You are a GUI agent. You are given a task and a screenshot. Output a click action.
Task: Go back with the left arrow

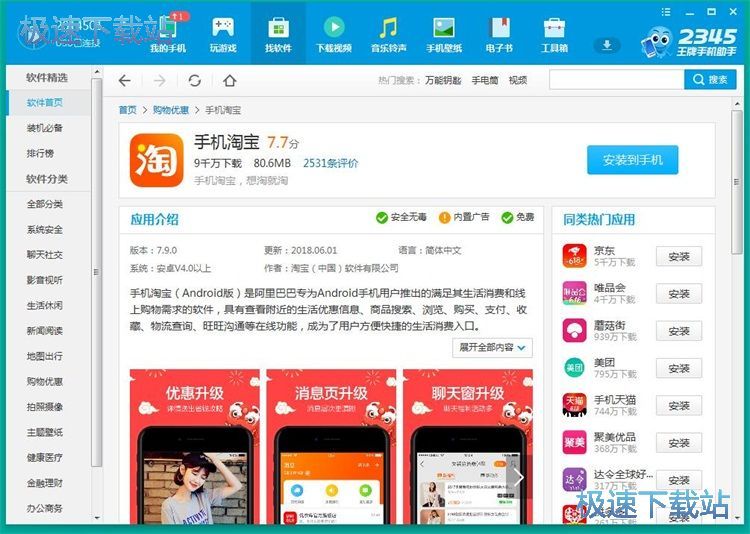pos(124,80)
